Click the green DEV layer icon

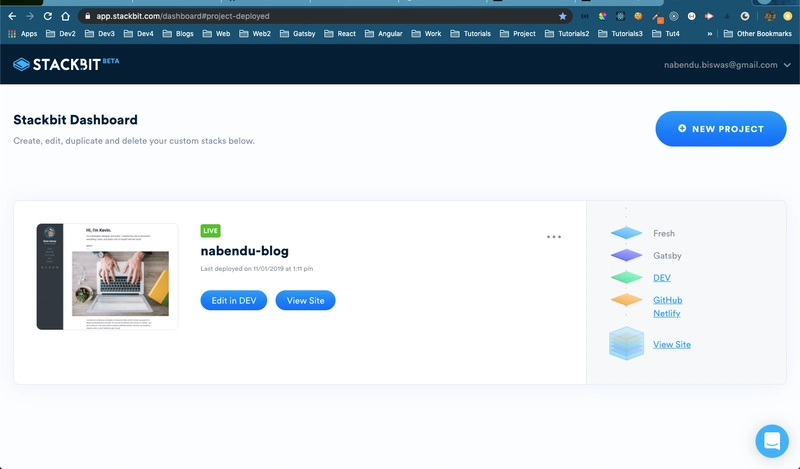point(627,278)
